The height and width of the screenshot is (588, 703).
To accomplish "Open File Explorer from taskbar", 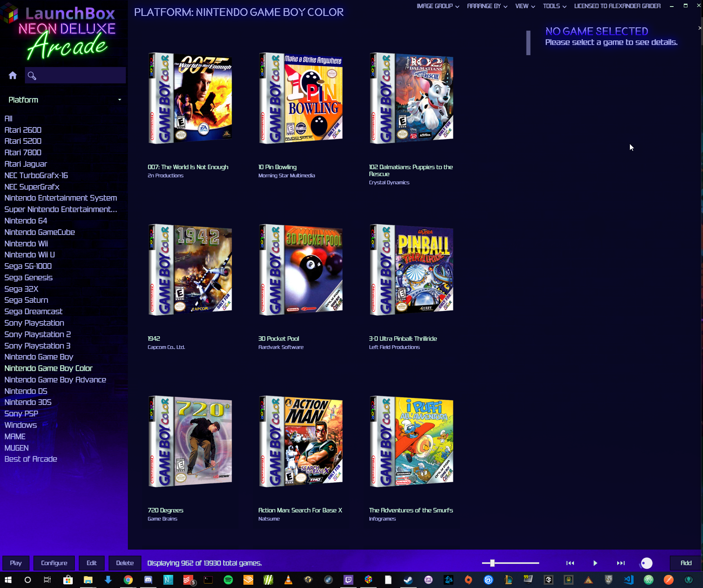I will 88,580.
